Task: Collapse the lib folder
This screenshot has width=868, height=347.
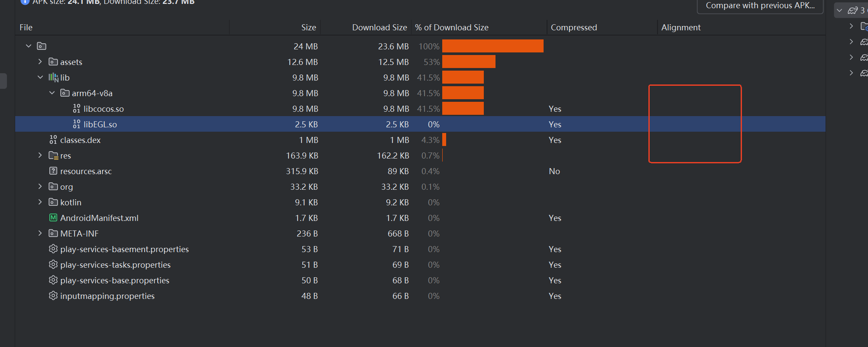Action: point(40,78)
